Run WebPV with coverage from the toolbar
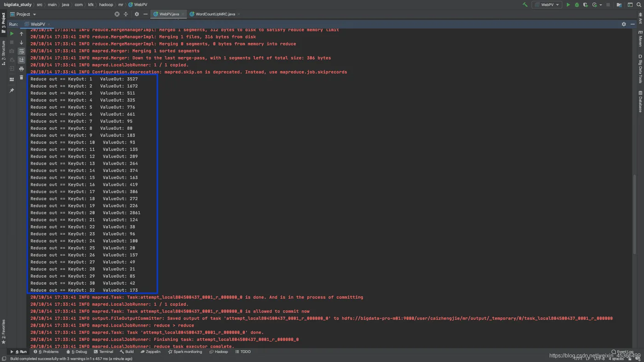The width and height of the screenshot is (644, 362). 586,5
